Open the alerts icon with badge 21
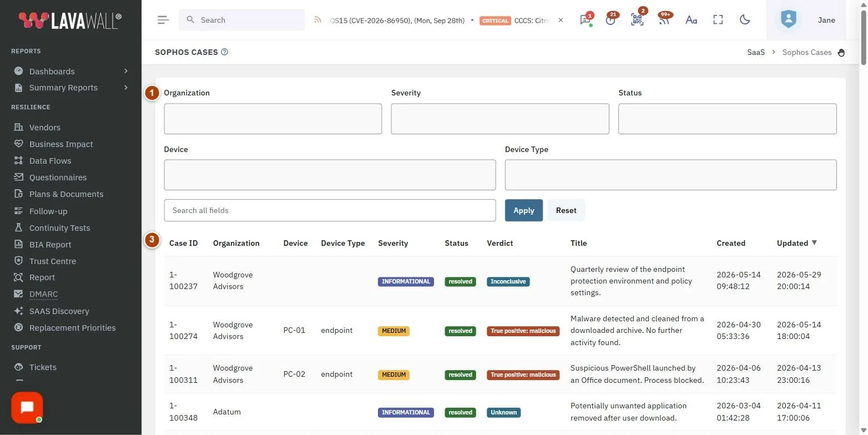Screen dimensions: 868x435 point(611,20)
